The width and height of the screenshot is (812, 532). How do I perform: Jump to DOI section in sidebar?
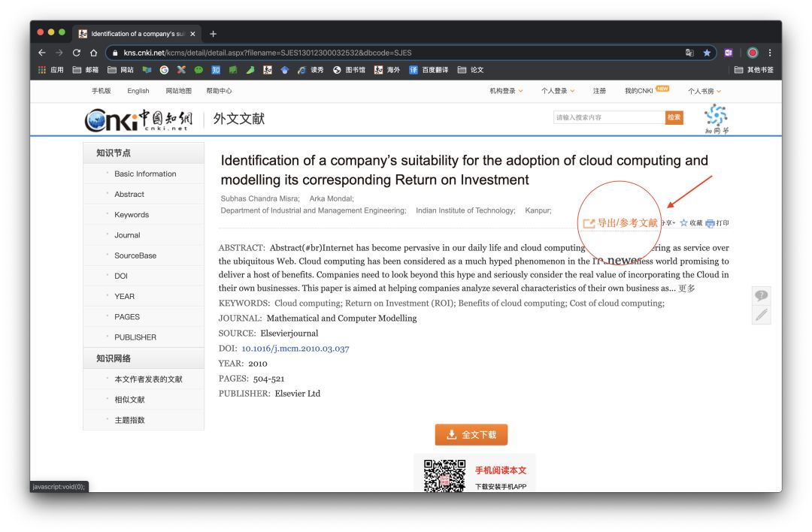pyautogui.click(x=120, y=276)
